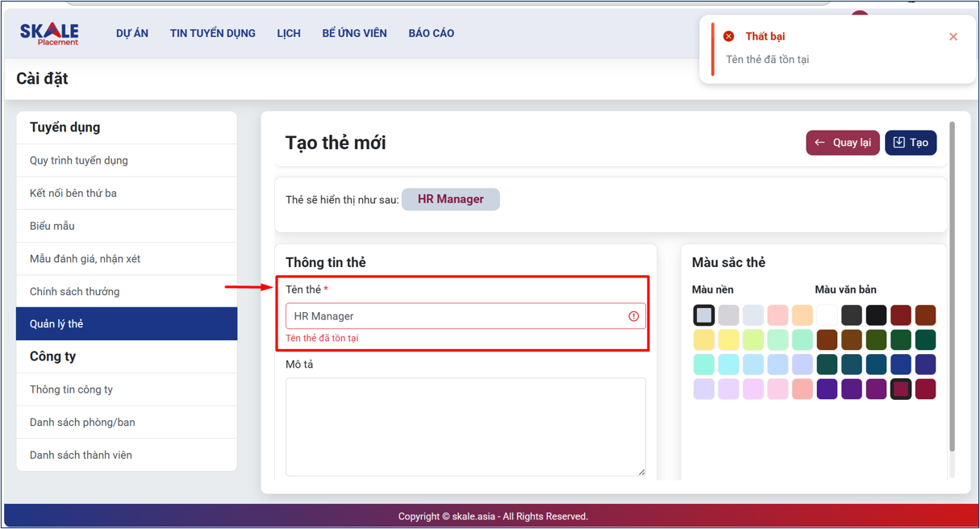This screenshot has width=980, height=529.
Task: Open the TIN TUYỂN DỤNG menu
Action: pyautogui.click(x=212, y=33)
